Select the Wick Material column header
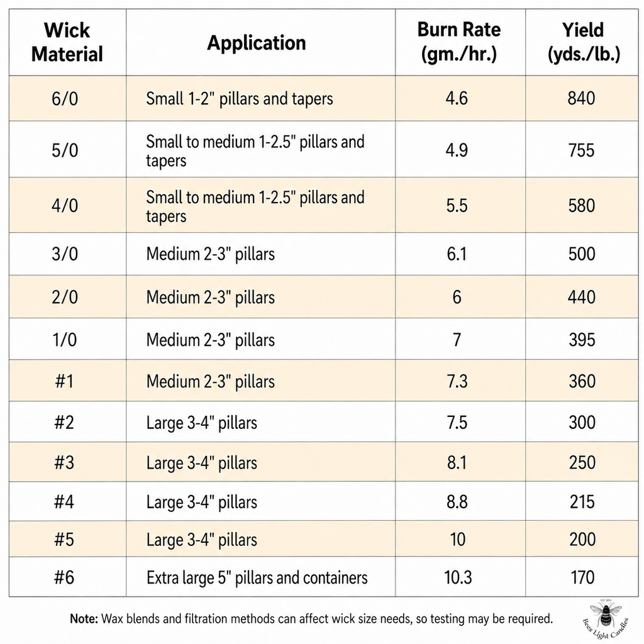644x644 pixels. pos(67,42)
